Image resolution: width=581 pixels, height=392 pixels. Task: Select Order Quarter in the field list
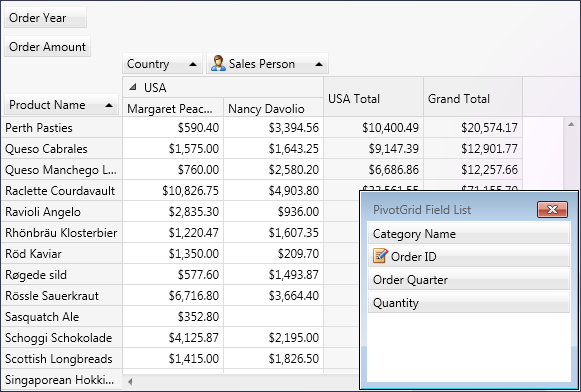pyautogui.click(x=469, y=279)
